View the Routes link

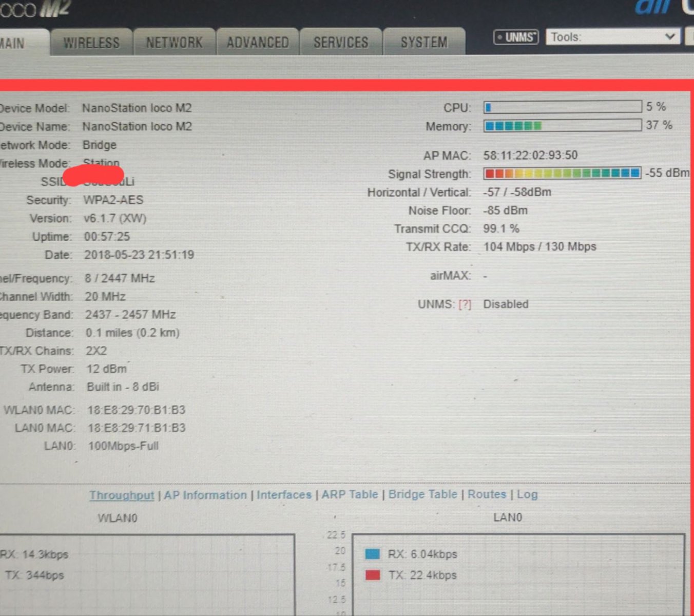pos(487,494)
